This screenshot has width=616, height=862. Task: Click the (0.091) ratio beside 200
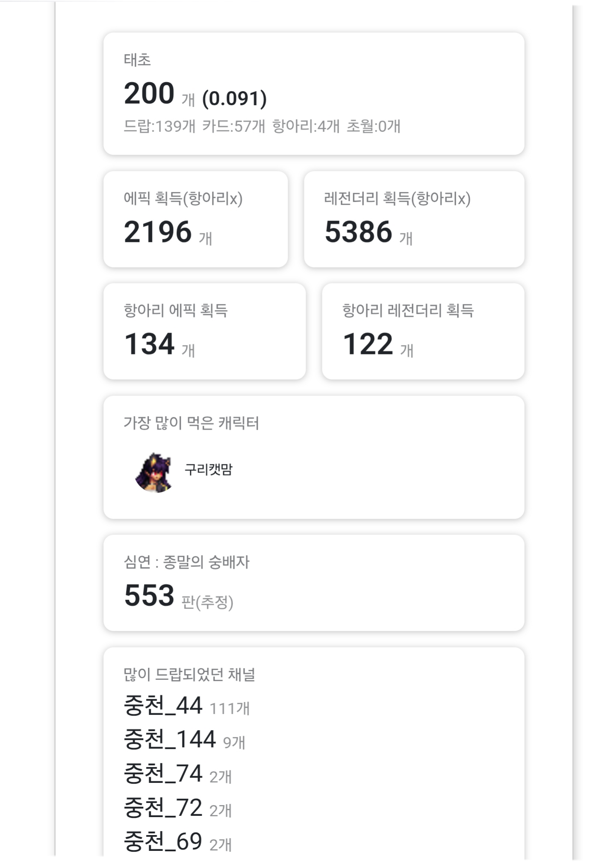pos(234,99)
